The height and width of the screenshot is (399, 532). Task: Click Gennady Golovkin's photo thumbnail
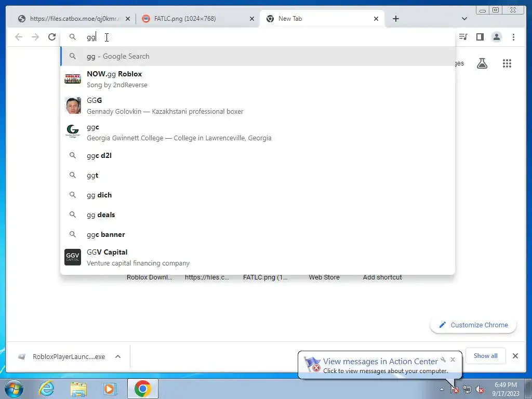click(x=73, y=105)
